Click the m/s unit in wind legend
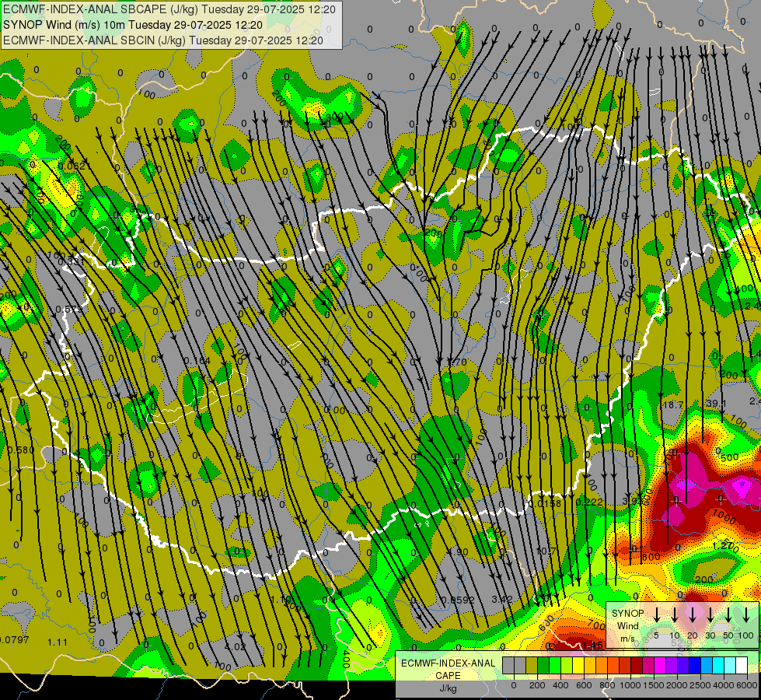 [627, 639]
